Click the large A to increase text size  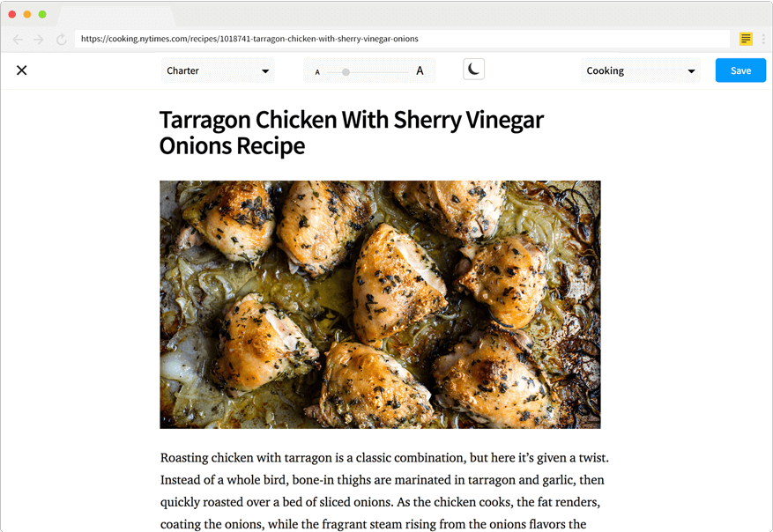(x=420, y=70)
